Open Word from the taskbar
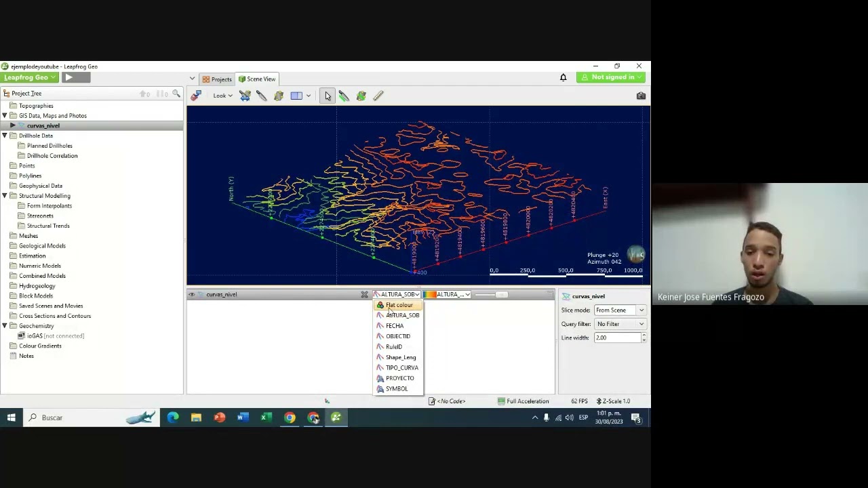 243,418
